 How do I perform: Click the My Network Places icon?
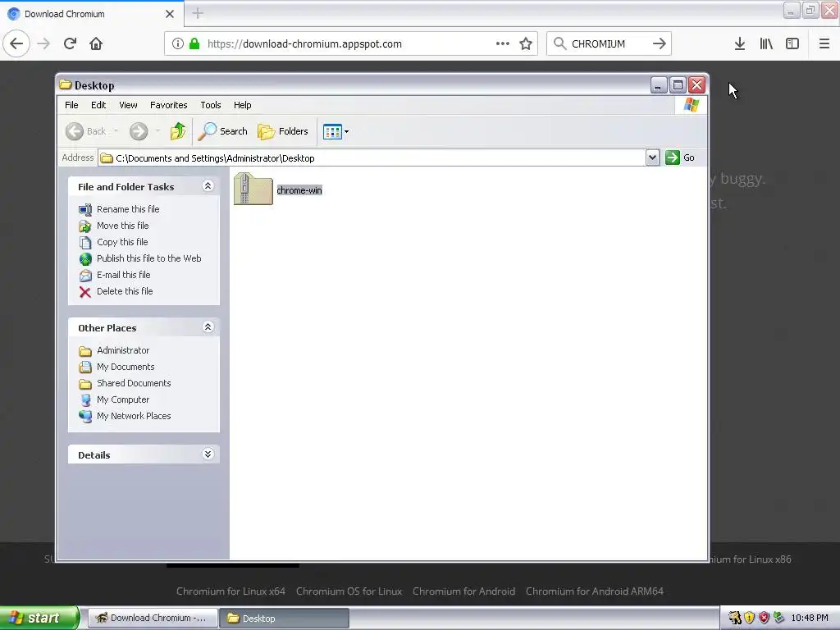[x=85, y=416]
